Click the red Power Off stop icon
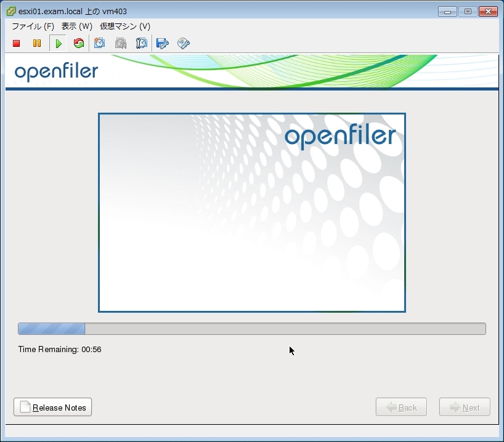Viewport: 504px width, 442px height. tap(17, 43)
